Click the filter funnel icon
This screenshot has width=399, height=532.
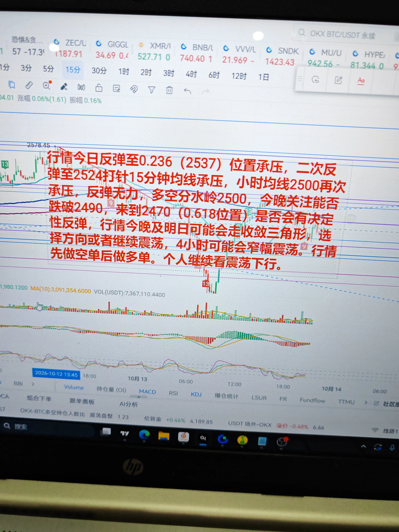152,90
